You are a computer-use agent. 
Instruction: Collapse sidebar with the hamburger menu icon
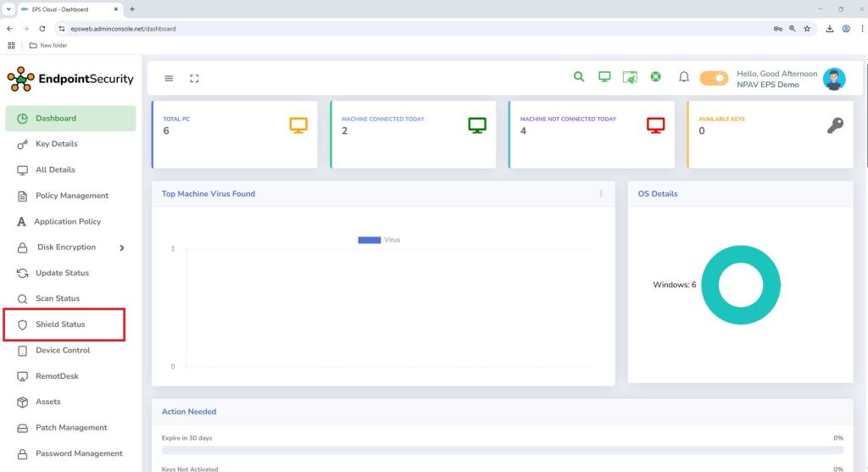[169, 78]
